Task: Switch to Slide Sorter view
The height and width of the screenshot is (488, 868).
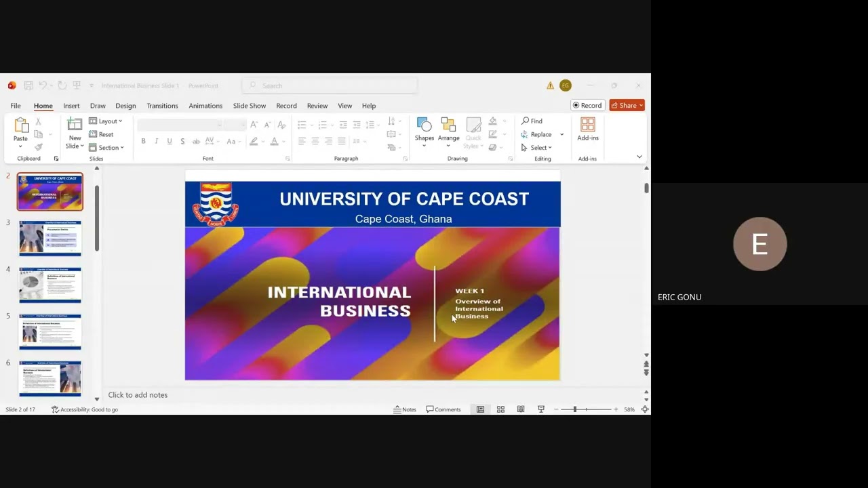Action: [x=500, y=409]
